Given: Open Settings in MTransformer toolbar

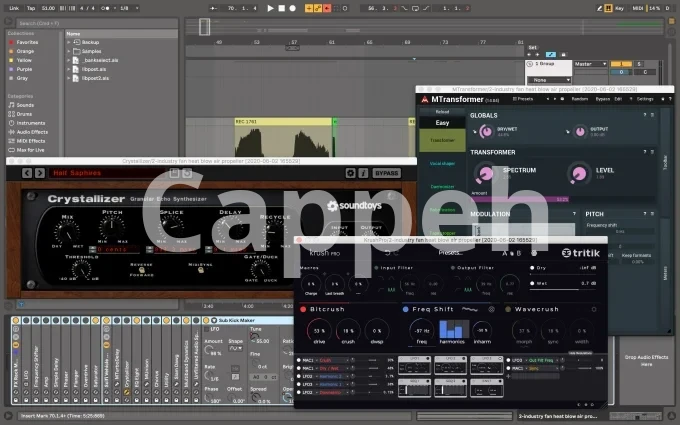Looking at the screenshot, I should coord(645,99).
